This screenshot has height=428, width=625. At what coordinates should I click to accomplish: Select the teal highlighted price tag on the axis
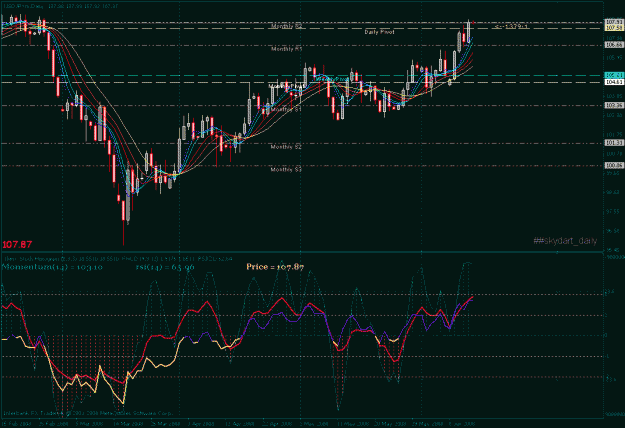click(614, 75)
